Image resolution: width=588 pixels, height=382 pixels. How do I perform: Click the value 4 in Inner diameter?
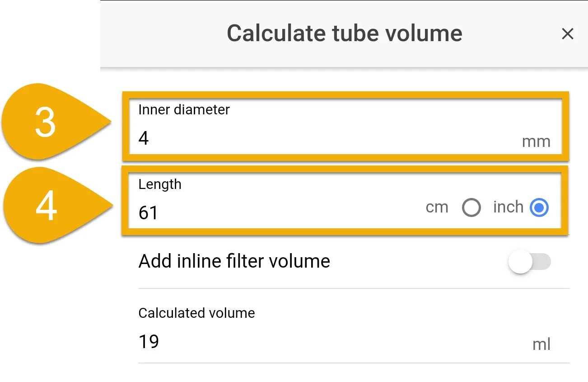tap(144, 138)
